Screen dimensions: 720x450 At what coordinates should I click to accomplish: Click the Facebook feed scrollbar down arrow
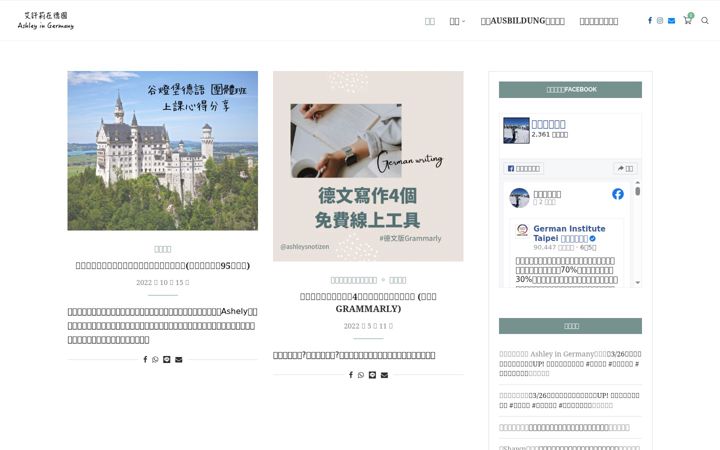coord(637,282)
